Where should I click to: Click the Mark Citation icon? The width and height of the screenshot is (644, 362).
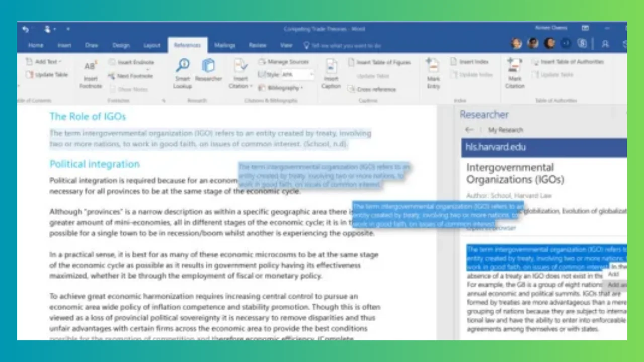(x=514, y=66)
